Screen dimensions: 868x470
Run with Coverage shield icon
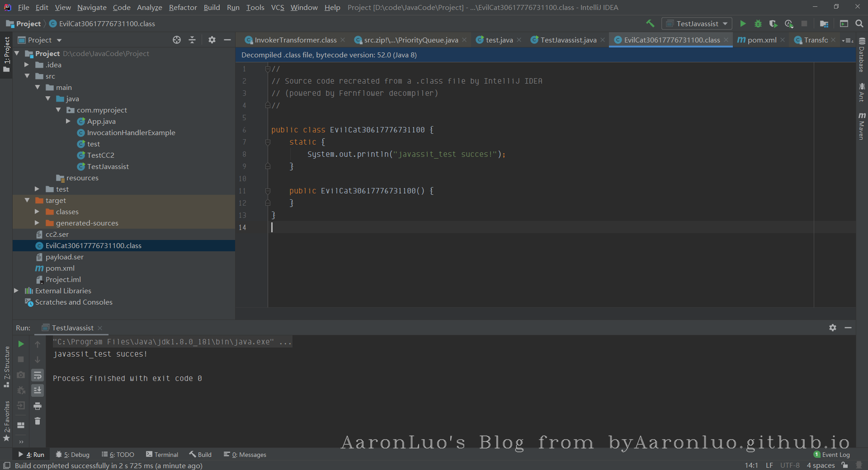(x=774, y=23)
